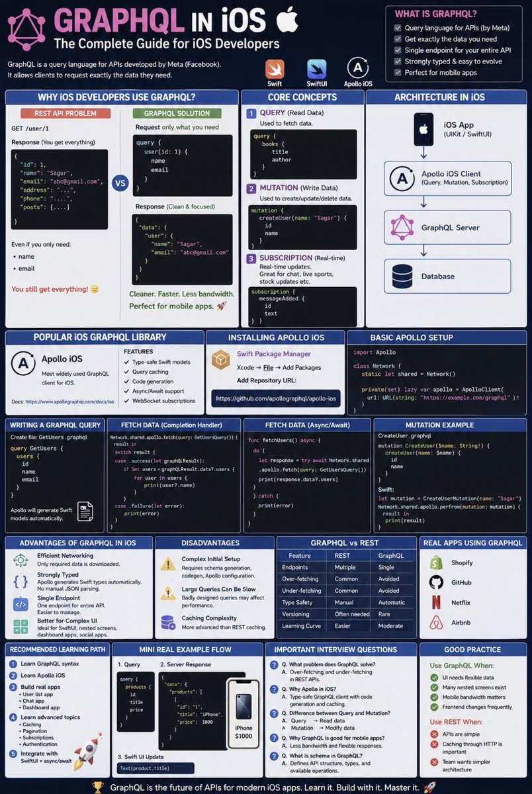Screen dimensions: 532x794
Task: Toggle the 'Query language for APIs' checkbox
Action: (x=398, y=28)
